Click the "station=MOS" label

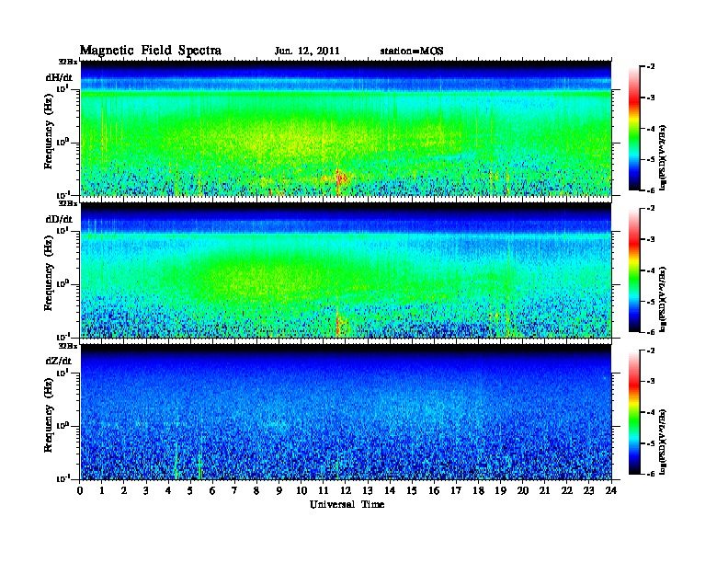tap(412, 52)
